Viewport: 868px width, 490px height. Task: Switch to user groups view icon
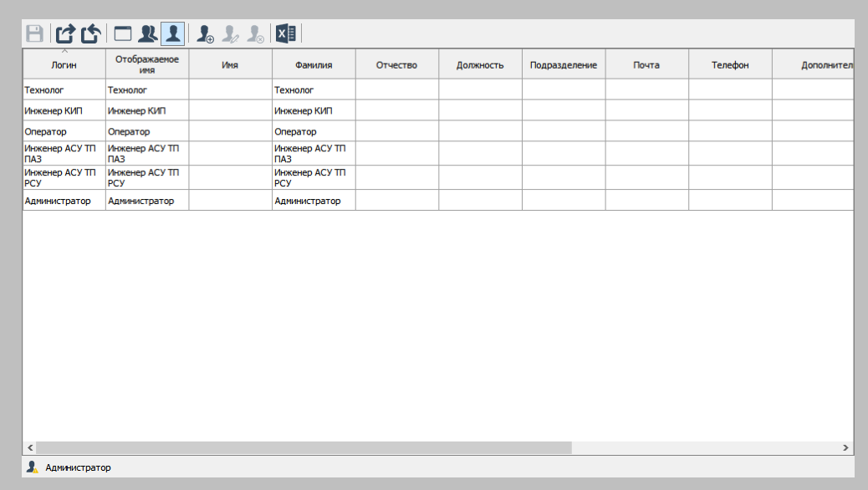tap(148, 34)
